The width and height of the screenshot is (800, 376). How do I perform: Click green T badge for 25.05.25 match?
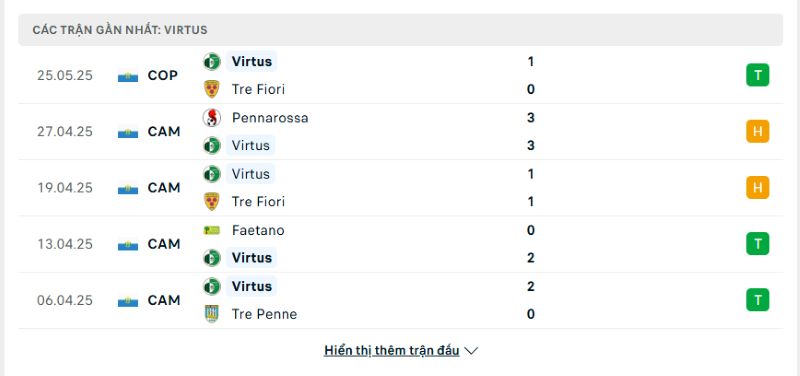[x=757, y=76]
